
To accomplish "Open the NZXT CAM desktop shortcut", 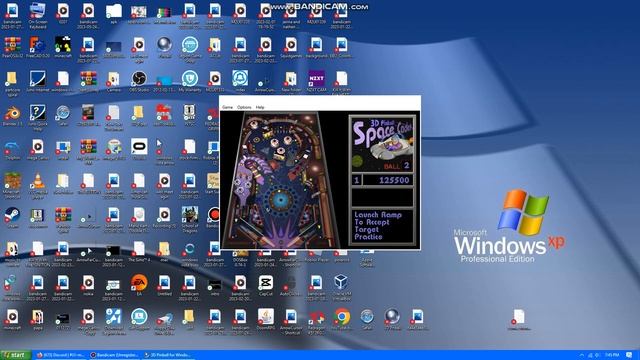I will (316, 82).
